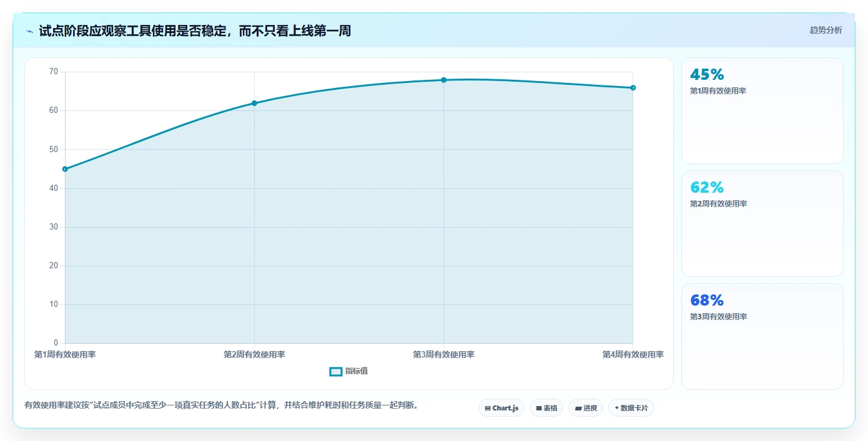Click 第1周有效使用率 label in the stat card
This screenshot has width=868, height=441.
click(718, 91)
